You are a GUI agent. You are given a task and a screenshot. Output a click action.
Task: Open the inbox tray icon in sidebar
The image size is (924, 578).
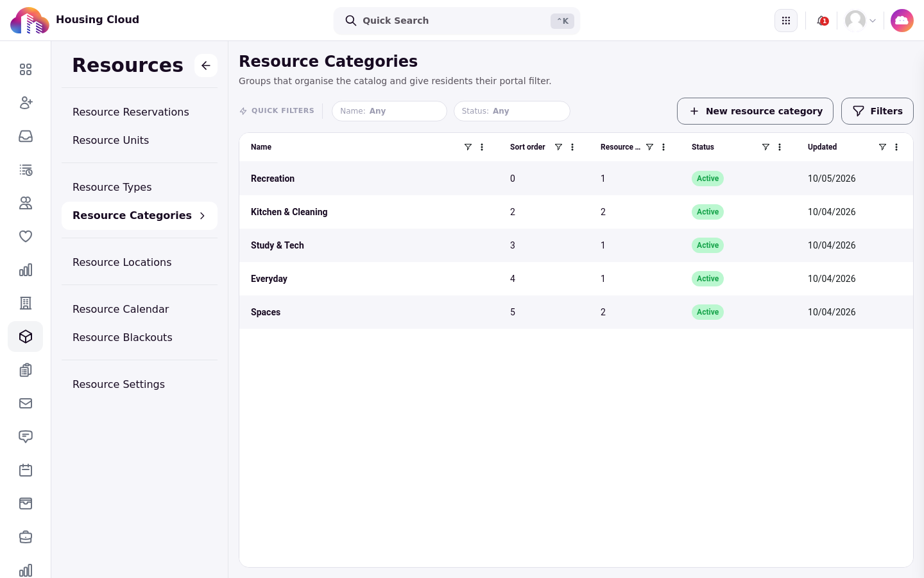(26, 136)
